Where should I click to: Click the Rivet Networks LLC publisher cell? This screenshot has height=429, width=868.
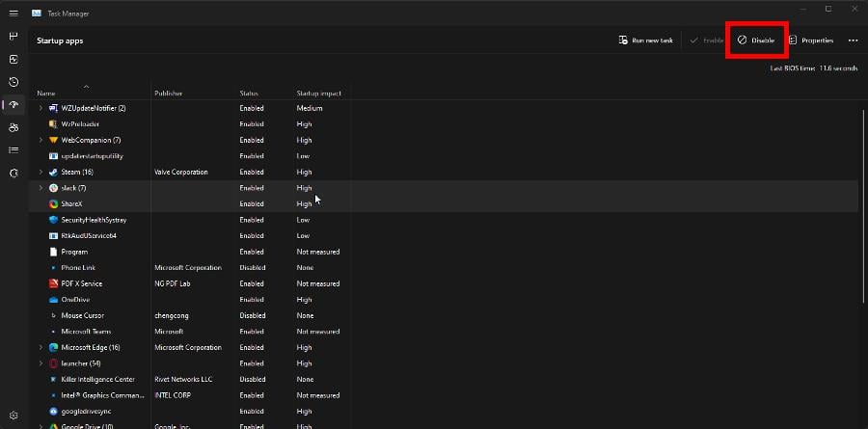click(x=183, y=380)
